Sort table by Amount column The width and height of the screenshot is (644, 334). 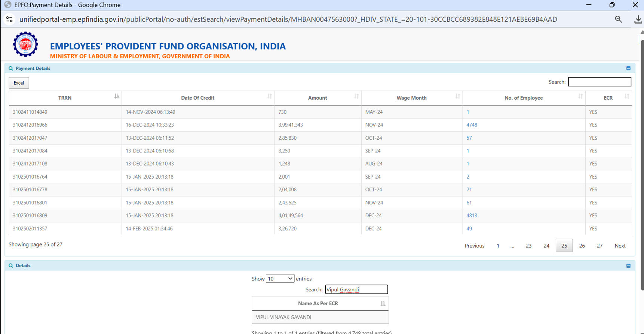click(318, 98)
